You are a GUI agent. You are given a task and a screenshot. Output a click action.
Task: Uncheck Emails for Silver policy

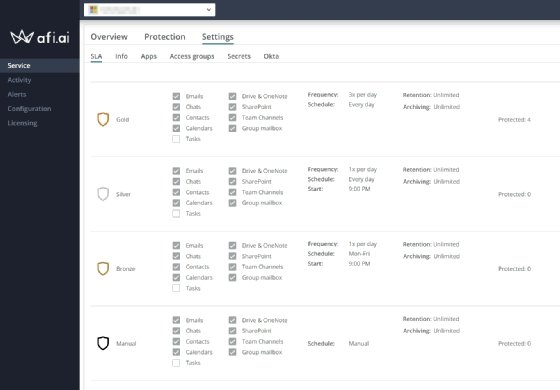click(x=176, y=171)
